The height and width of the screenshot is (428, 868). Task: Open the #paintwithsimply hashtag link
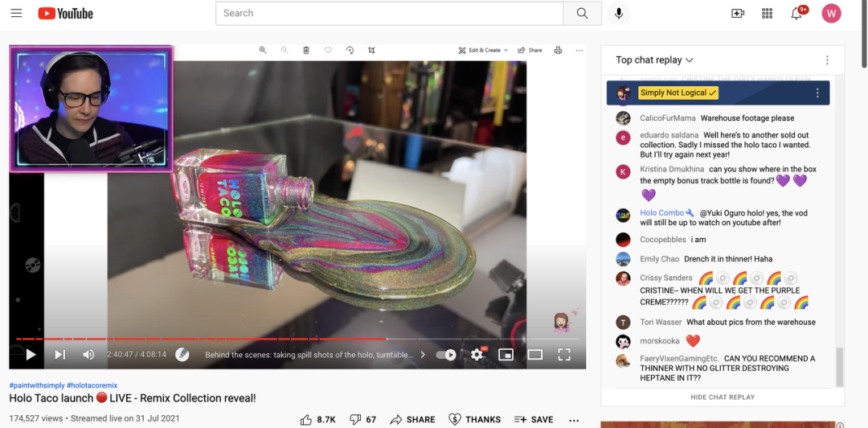[x=36, y=385]
